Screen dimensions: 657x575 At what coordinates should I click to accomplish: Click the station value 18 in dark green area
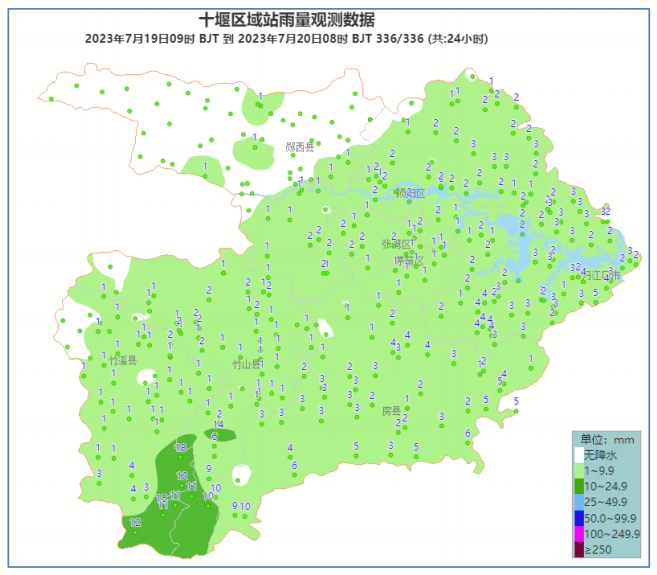181,448
